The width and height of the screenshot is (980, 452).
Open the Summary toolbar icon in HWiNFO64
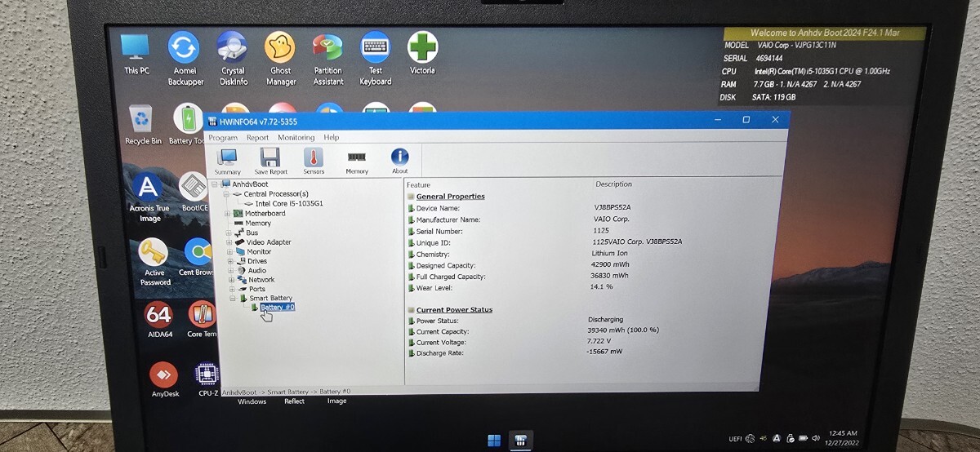coord(227,161)
